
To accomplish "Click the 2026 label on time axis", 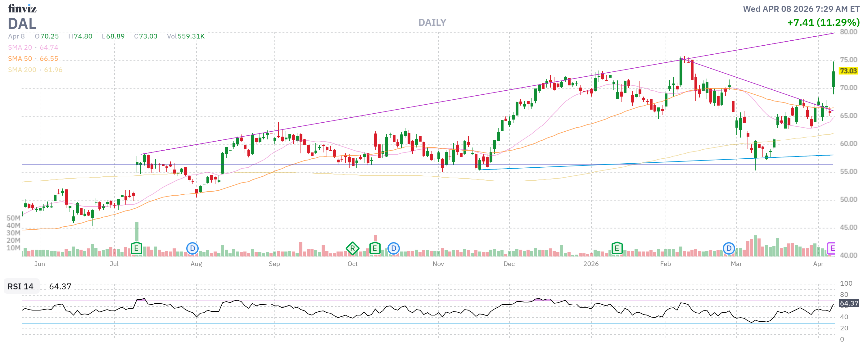I will point(591,264).
